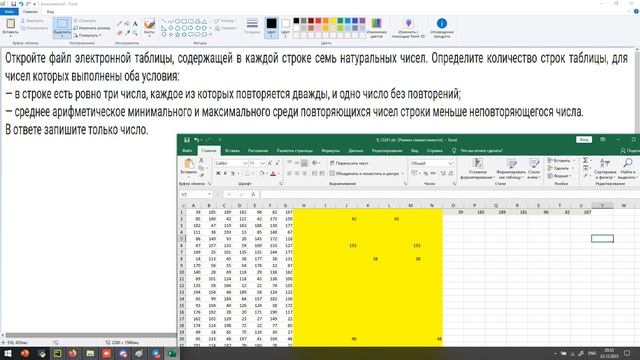Click the Стили ячеек cell styles button
Screen dimensions: 640x360
[x=534, y=169]
